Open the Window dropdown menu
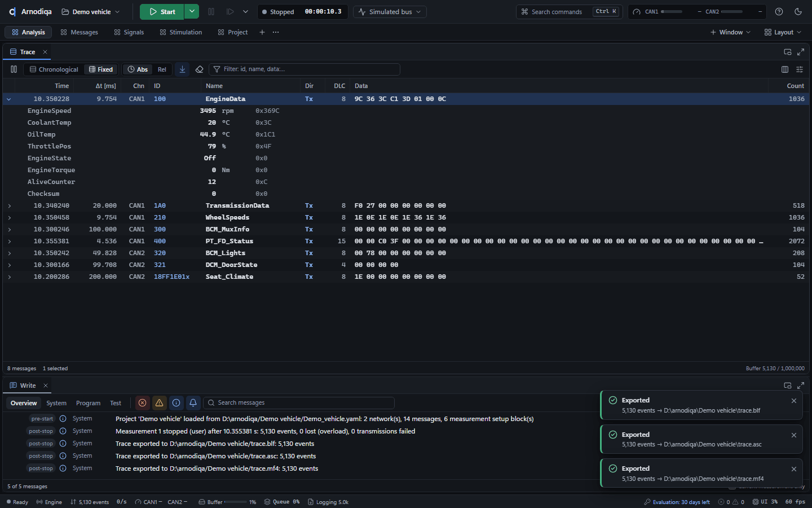Image resolution: width=812 pixels, height=508 pixels. pyautogui.click(x=731, y=32)
